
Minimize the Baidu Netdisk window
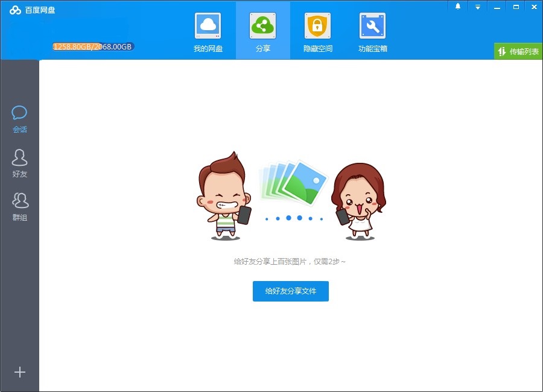point(497,6)
